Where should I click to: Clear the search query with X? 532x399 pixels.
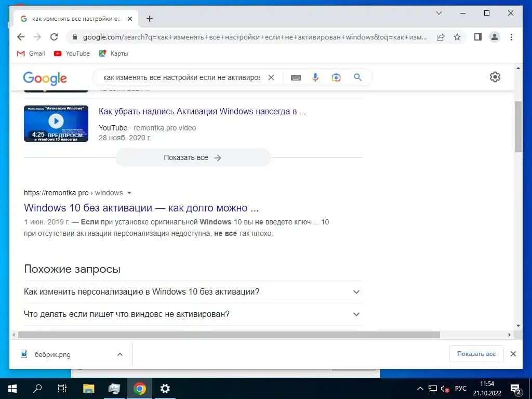point(271,77)
